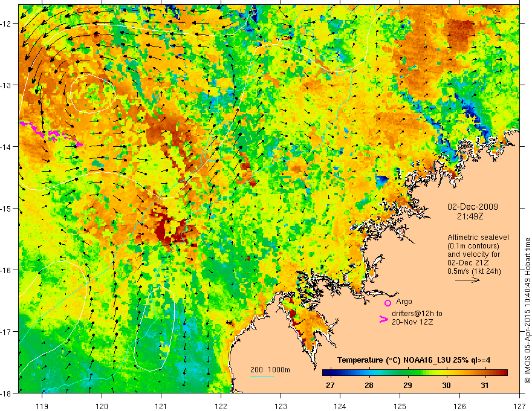The height and width of the screenshot is (411, 532).
Task: Click the color bar tick label 27
Action: click(x=330, y=385)
